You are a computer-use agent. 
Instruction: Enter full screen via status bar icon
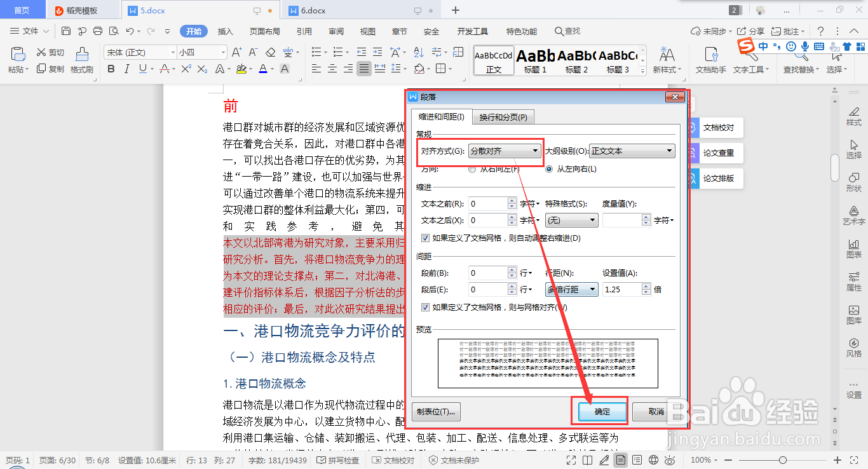[570, 459]
